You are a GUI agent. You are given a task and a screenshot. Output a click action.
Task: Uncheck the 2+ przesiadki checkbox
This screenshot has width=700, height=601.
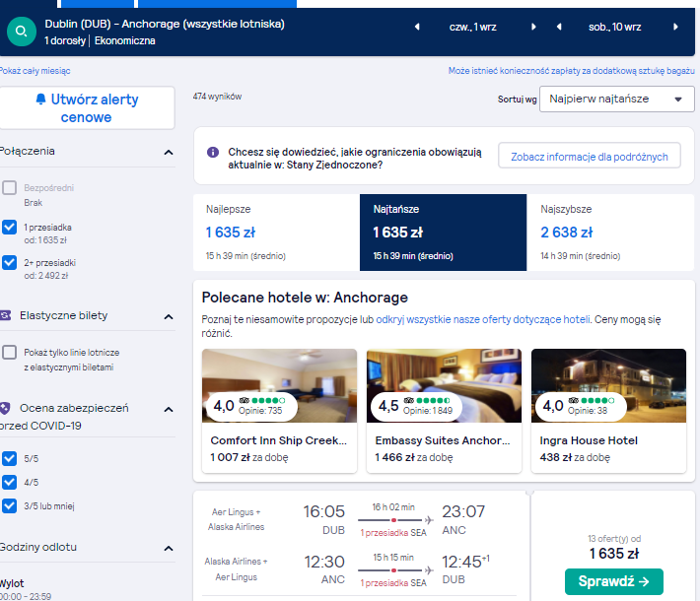tap(10, 262)
